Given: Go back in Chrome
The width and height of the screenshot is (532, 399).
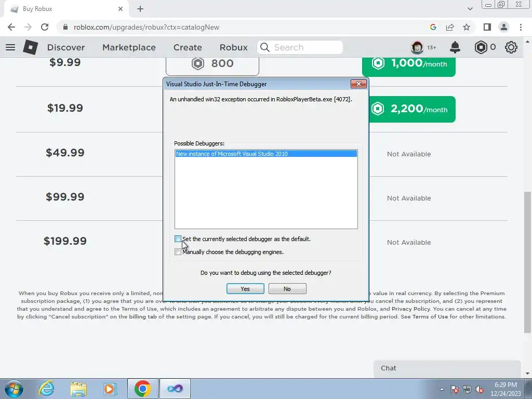Looking at the screenshot, I should coord(11,27).
